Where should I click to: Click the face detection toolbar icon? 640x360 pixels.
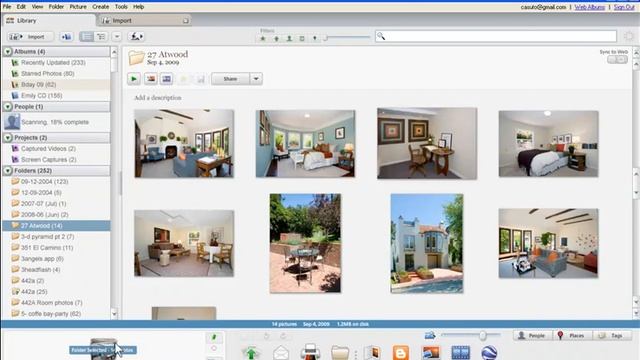point(136,37)
